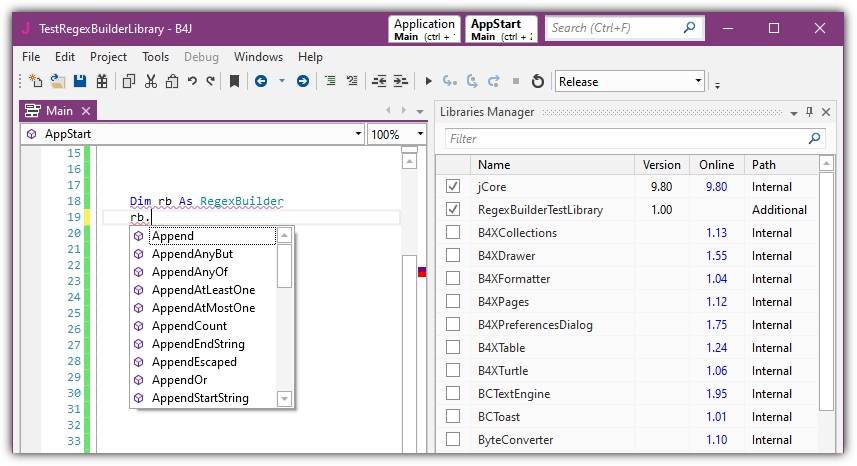Pin the Libraries Manager panel
The width and height of the screenshot is (857, 466).
[810, 112]
